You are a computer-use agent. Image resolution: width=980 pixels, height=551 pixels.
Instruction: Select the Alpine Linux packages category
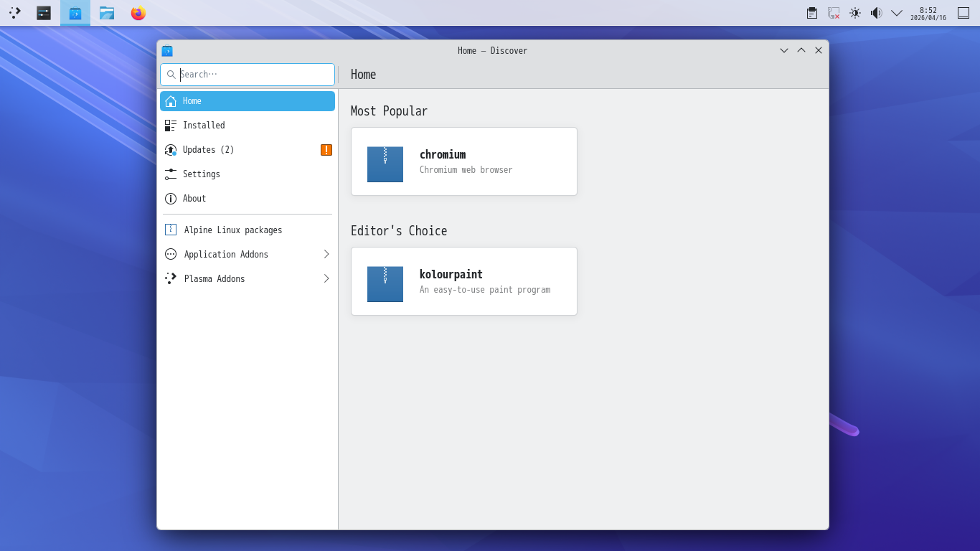click(x=248, y=230)
